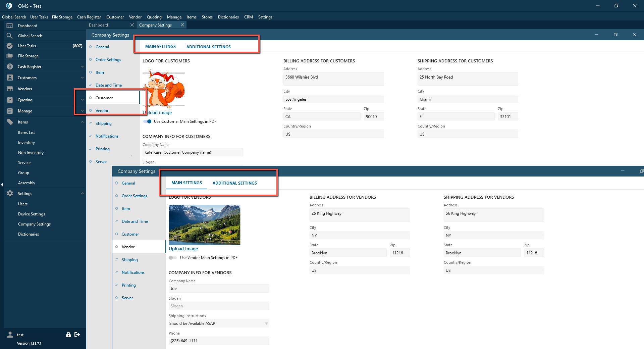Screen dimensions: 644x349
Task: Expand the Quoting sidebar section
Action: click(82, 100)
